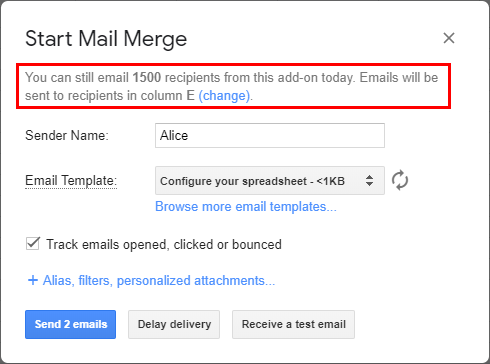490x364 pixels.
Task: Open Browse more email templates link
Action: pos(246,207)
